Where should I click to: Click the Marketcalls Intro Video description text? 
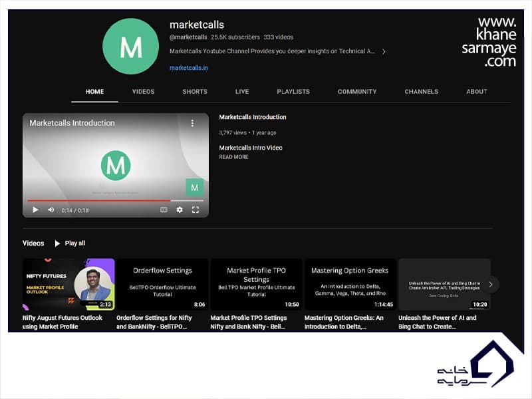tap(251, 148)
